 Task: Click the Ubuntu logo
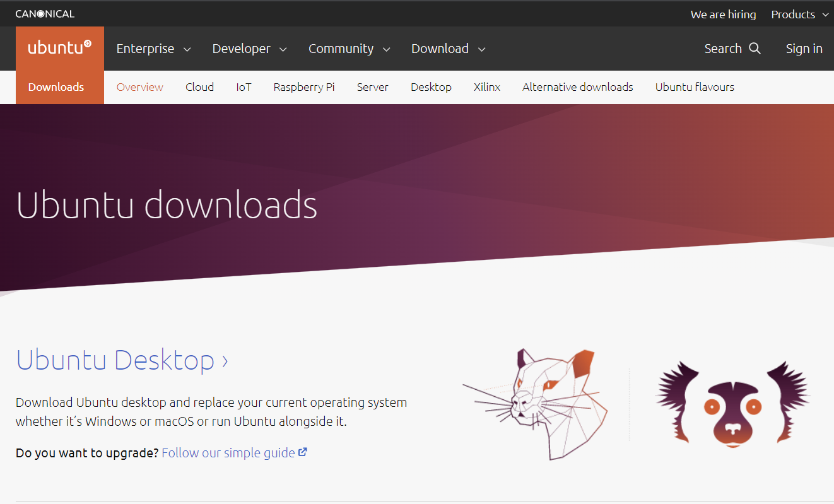[60, 48]
